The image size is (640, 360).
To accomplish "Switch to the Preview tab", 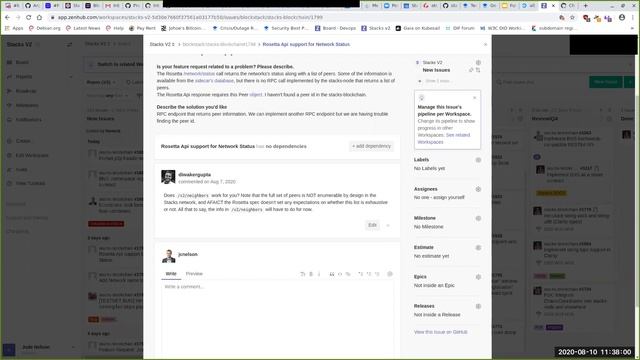I will (x=194, y=274).
